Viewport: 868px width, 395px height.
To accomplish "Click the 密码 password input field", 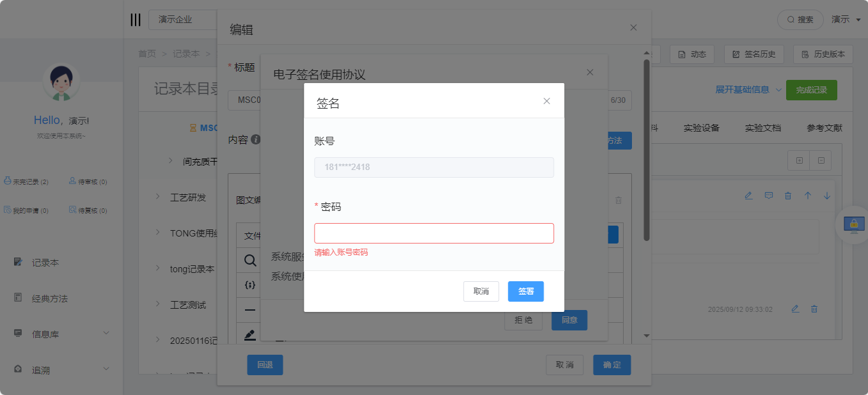I will [x=434, y=233].
